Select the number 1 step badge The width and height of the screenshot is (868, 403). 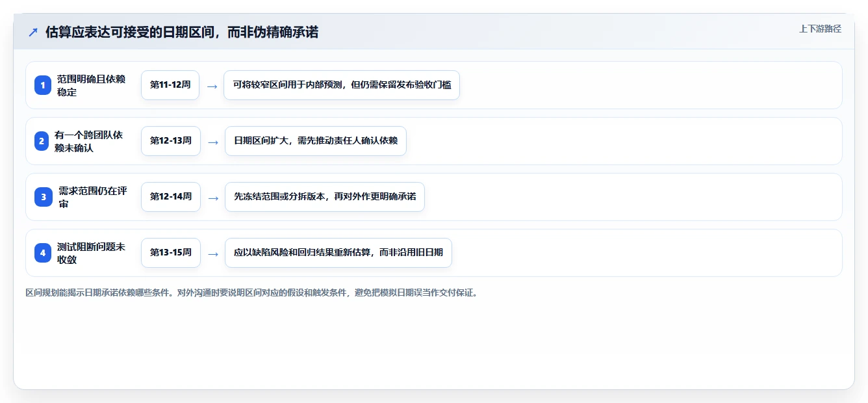coord(43,85)
